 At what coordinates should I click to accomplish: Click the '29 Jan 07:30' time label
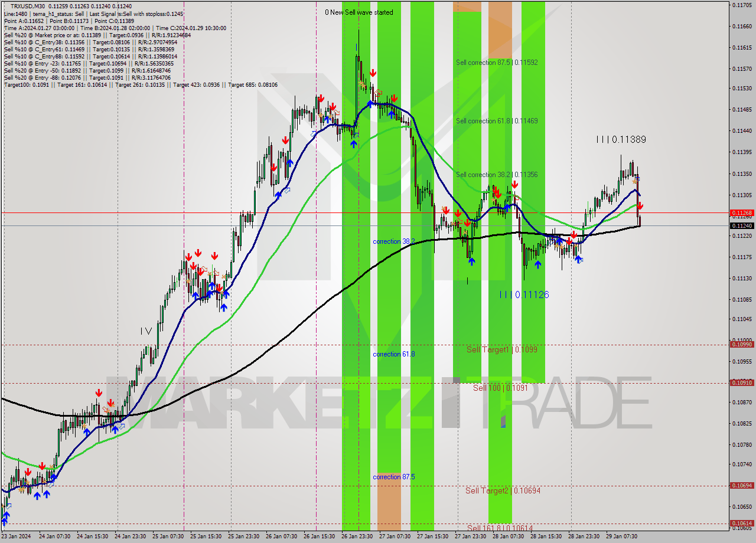click(x=621, y=537)
